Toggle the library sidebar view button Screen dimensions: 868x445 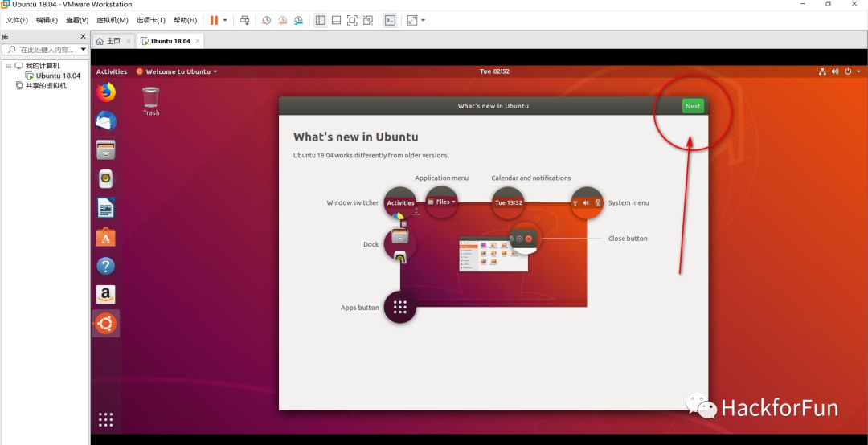click(320, 20)
